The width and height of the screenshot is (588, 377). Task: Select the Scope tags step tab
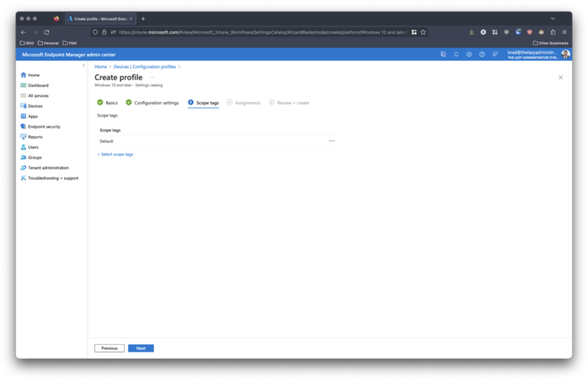203,102
